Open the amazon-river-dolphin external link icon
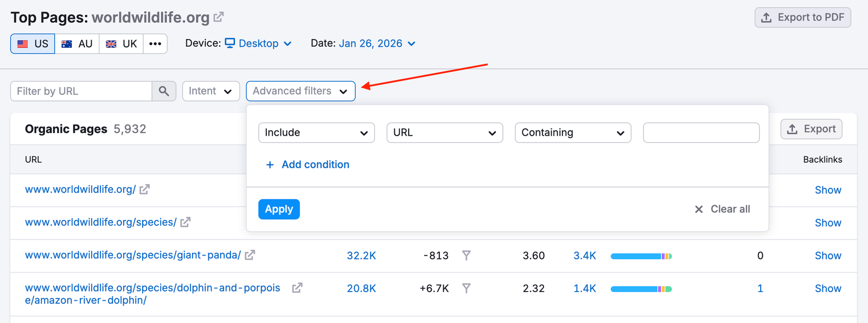This screenshot has width=868, height=323. click(x=297, y=288)
